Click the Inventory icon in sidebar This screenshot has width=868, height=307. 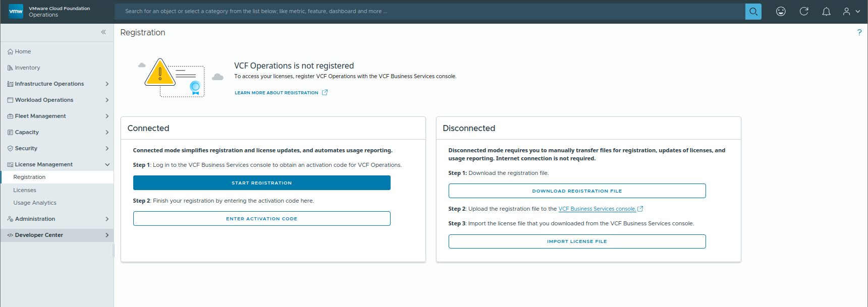(x=10, y=68)
